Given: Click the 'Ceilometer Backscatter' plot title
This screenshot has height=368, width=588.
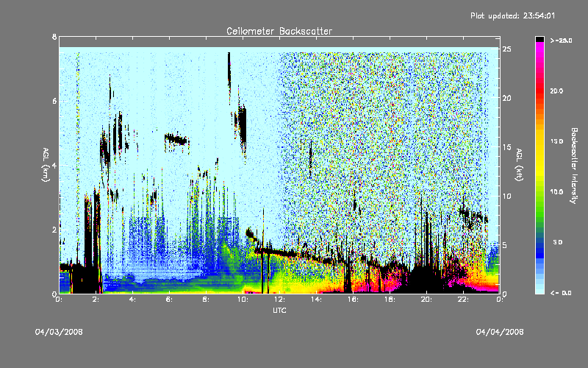Looking at the screenshot, I should [279, 31].
